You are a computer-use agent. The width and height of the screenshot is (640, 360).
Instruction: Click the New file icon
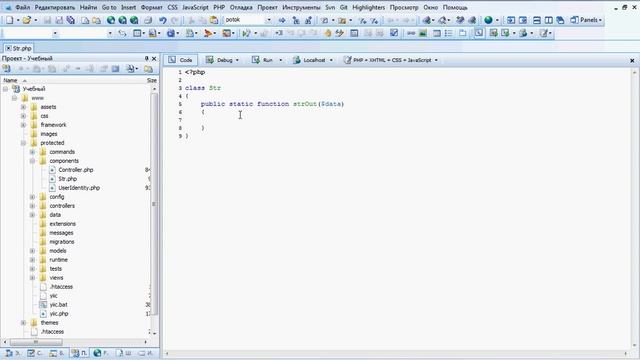pos(9,20)
